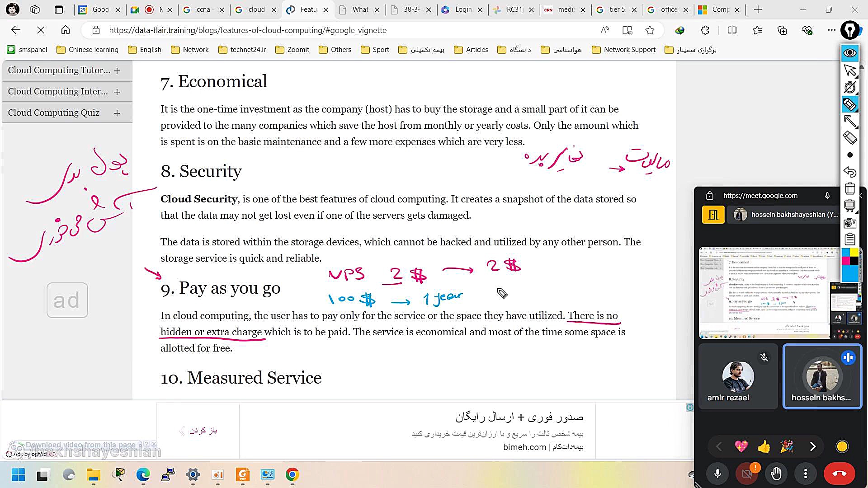Screen dimensions: 868x488
Task: Click the yellow back-to-tab door icon in Meet popup
Action: click(713, 215)
